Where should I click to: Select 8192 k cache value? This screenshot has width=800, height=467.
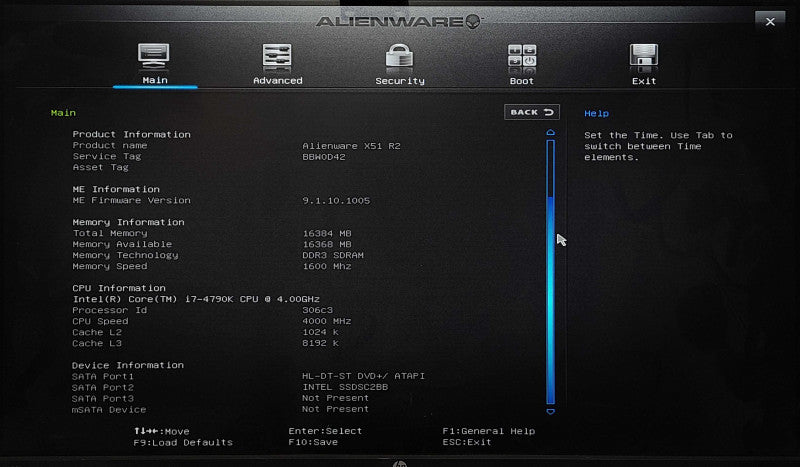(320, 343)
